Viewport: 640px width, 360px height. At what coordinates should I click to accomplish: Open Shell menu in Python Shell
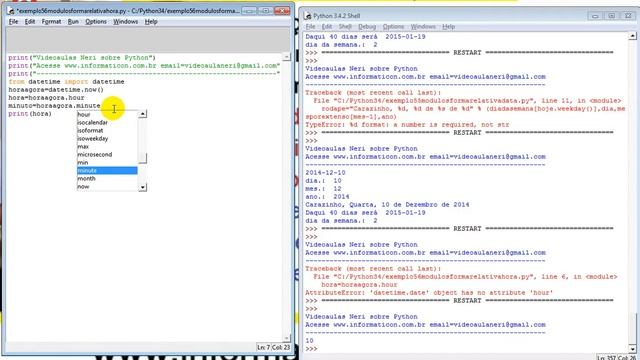click(345, 27)
